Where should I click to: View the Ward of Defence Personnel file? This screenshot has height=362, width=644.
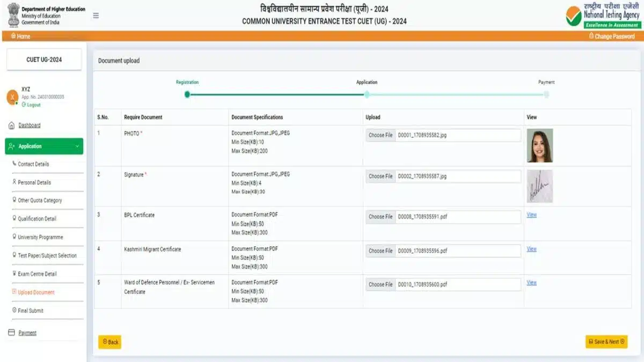[x=531, y=283]
